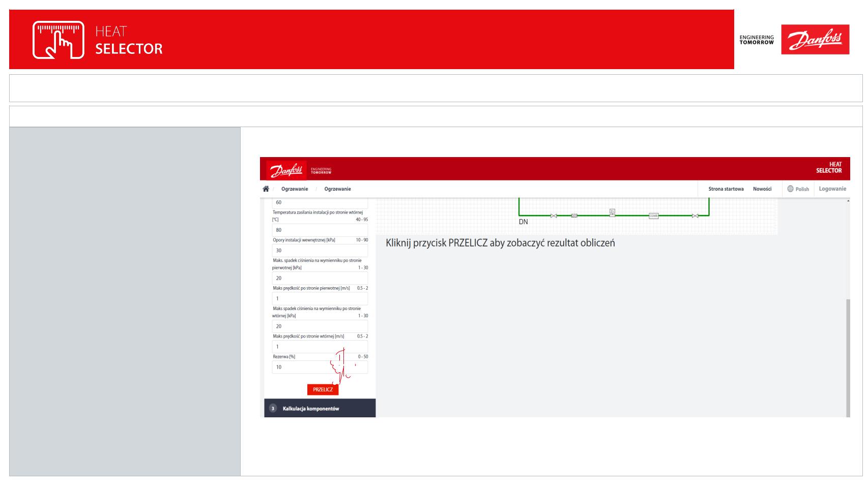
Task: Click the '10 - 90' range text
Action: coord(362,240)
